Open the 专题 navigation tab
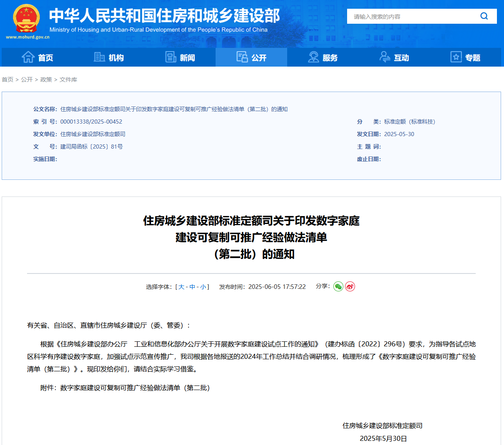Viewport: 504px width, 445px height. coord(465,57)
